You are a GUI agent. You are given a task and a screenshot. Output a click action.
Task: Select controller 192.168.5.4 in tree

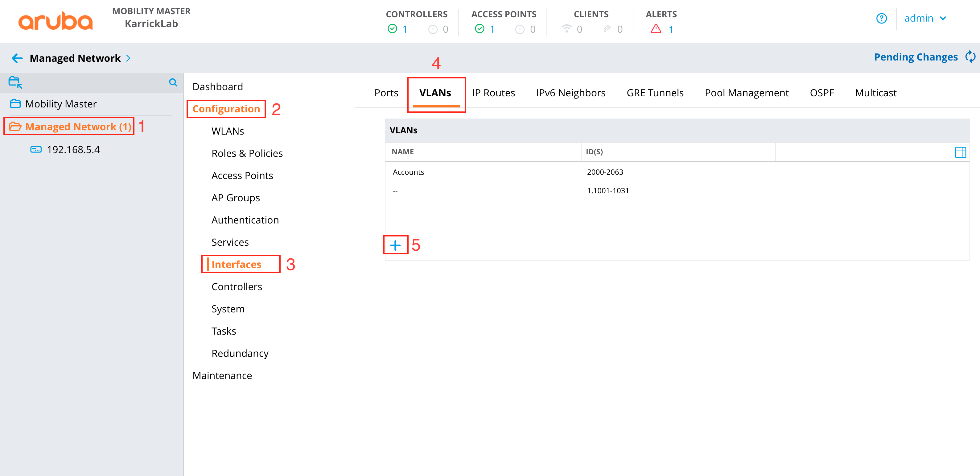[x=73, y=150]
